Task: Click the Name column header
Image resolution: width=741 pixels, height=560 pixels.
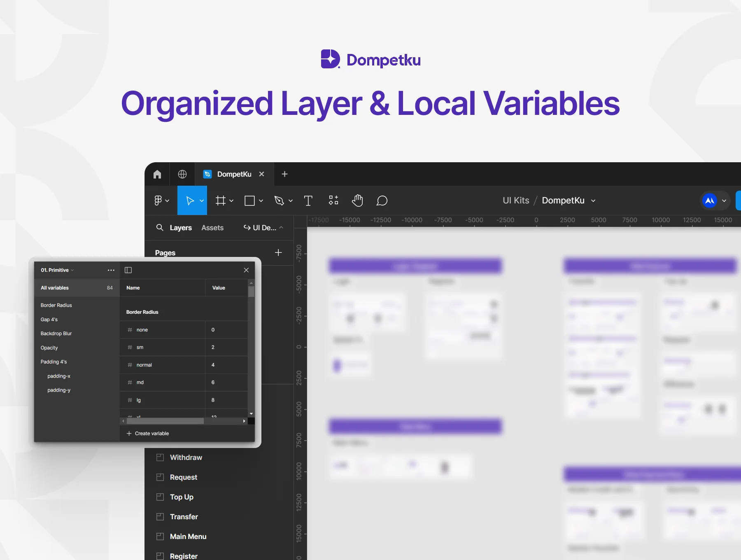Action: coord(133,288)
